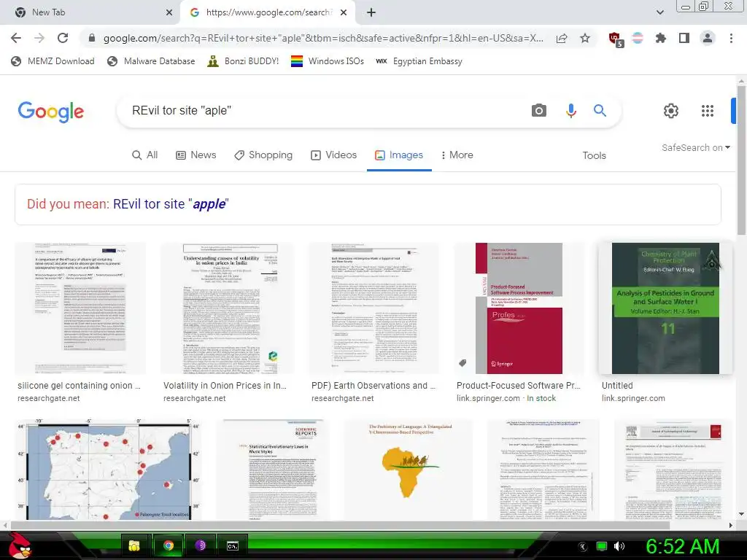Switch to News results

click(x=196, y=155)
